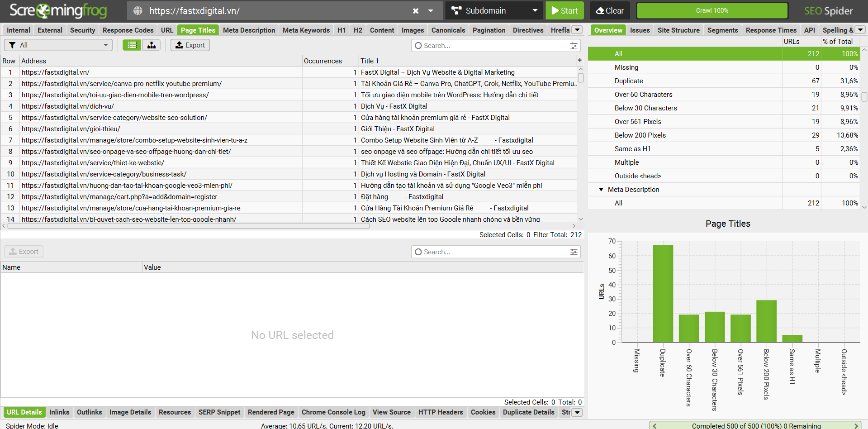Screen dimensions: 868x429
Task: Click the horizontal scrollbar of URL table
Action: 189,226
